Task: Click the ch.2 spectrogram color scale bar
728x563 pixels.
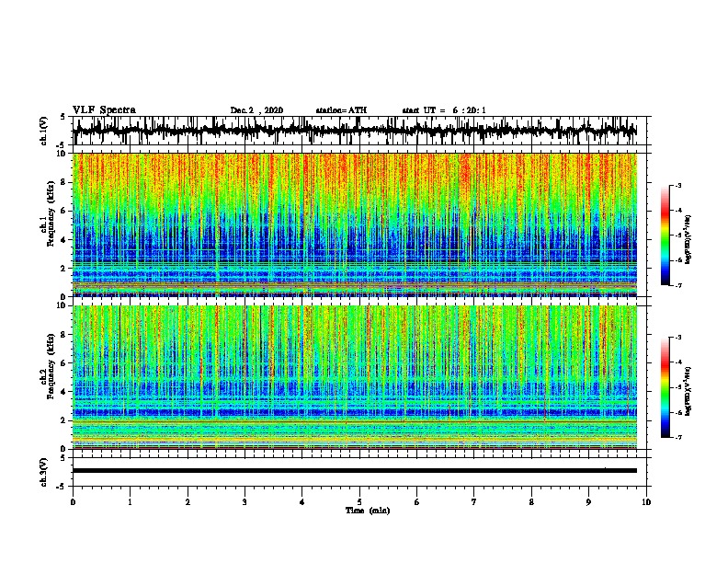Action: click(665, 387)
